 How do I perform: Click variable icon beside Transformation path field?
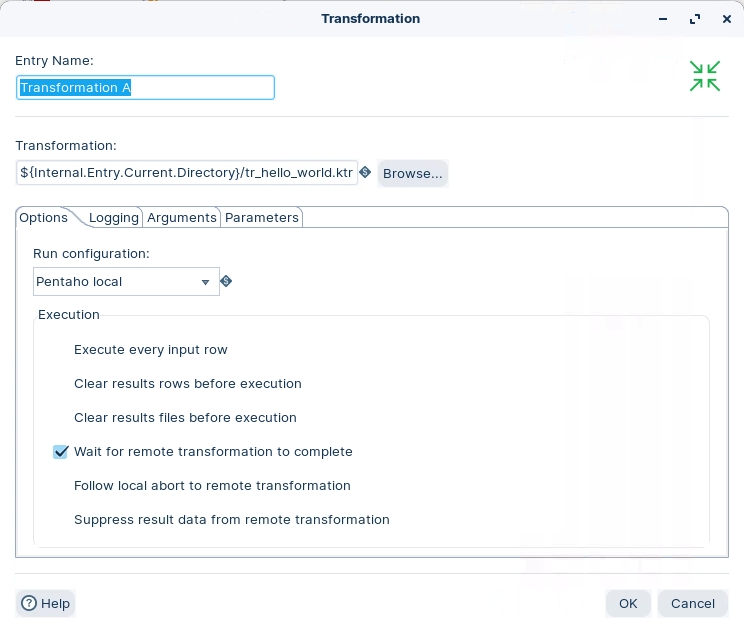tap(365, 173)
